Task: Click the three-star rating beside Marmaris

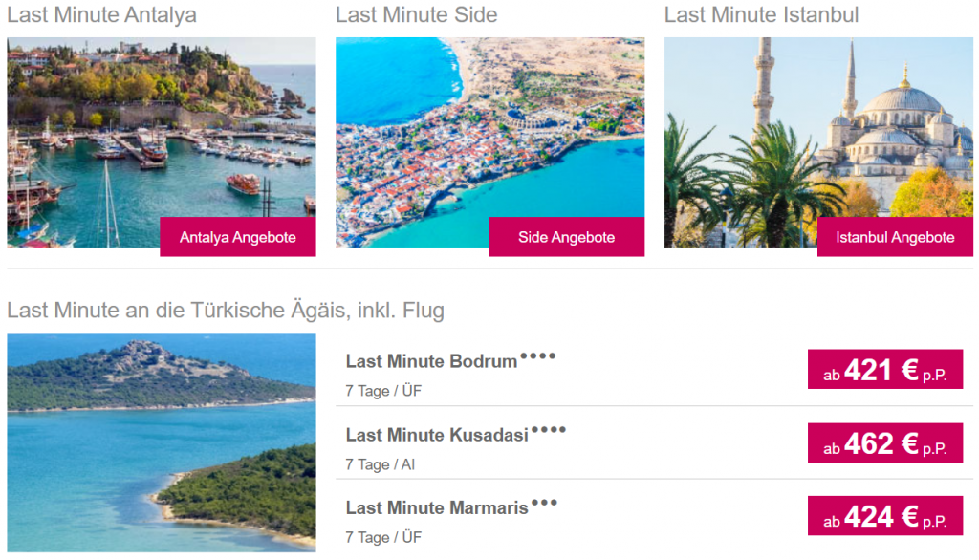Action: (545, 503)
